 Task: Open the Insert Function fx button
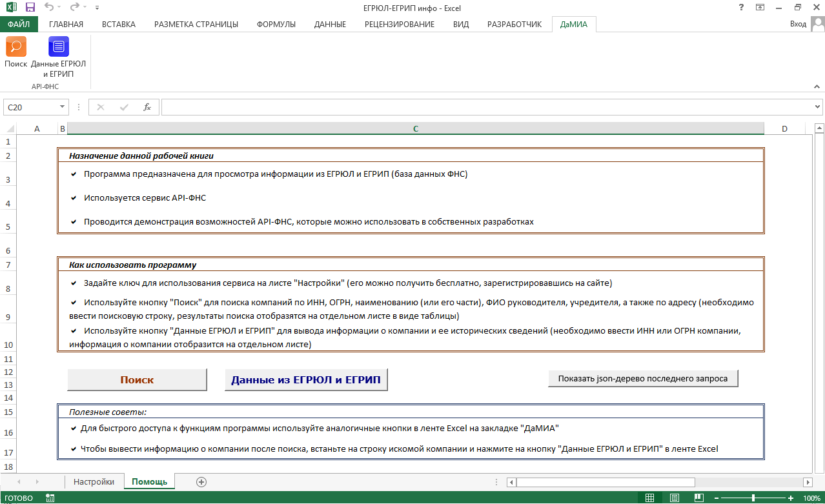147,107
